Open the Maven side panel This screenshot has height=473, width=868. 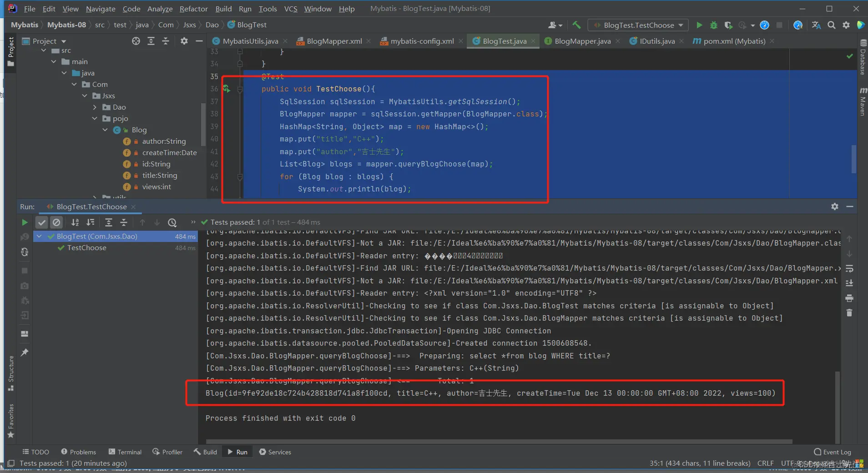click(x=862, y=101)
